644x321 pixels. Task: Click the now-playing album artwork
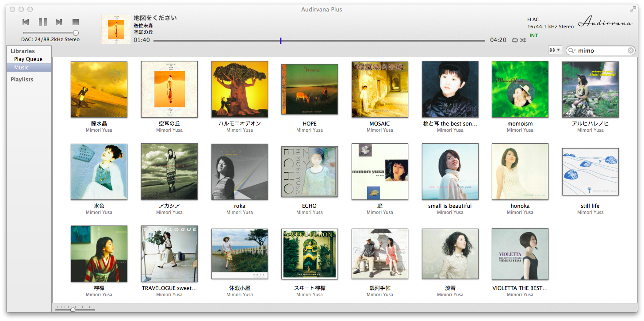click(116, 30)
